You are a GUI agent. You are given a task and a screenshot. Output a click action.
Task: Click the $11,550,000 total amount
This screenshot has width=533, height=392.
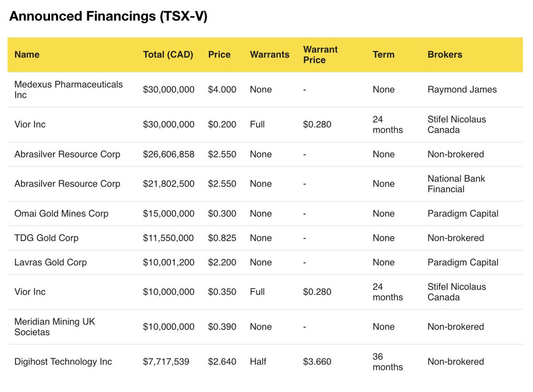click(x=168, y=238)
